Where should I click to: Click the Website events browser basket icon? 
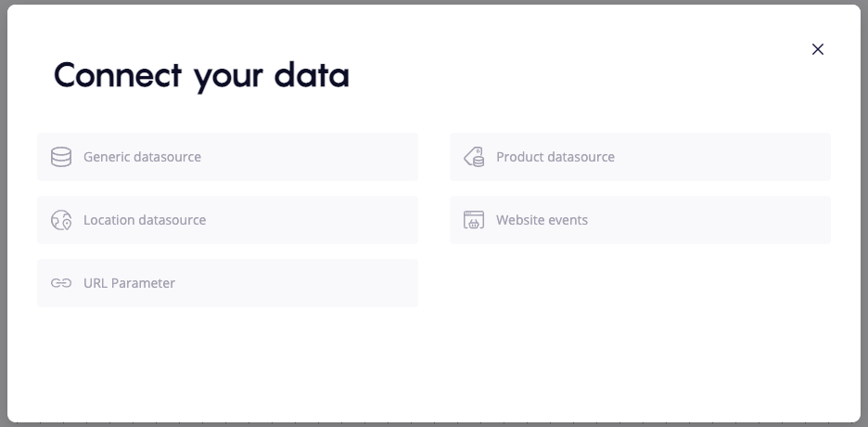(x=474, y=220)
